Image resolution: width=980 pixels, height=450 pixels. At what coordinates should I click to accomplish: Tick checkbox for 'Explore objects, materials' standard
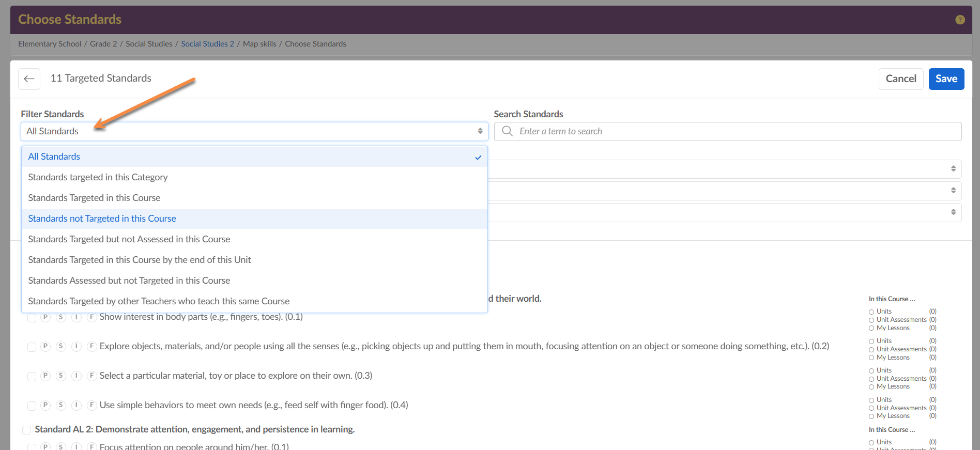point(32,347)
